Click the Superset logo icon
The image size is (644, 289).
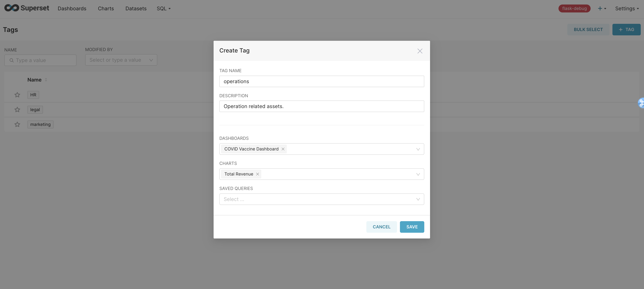click(12, 8)
